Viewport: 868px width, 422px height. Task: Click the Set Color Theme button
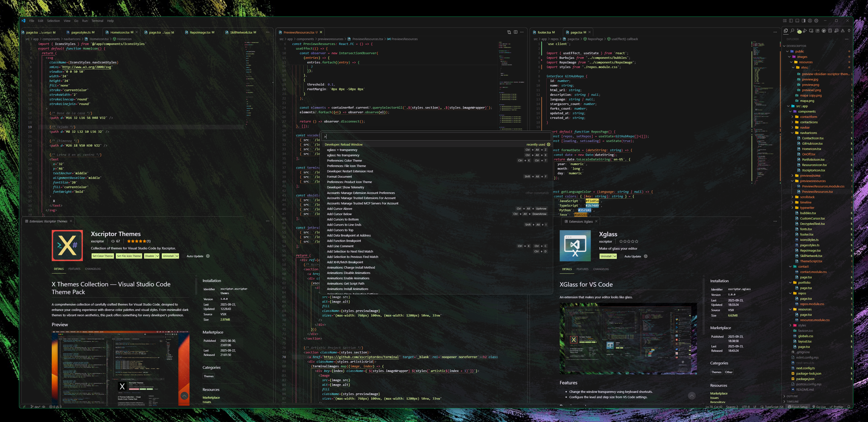pyautogui.click(x=103, y=256)
